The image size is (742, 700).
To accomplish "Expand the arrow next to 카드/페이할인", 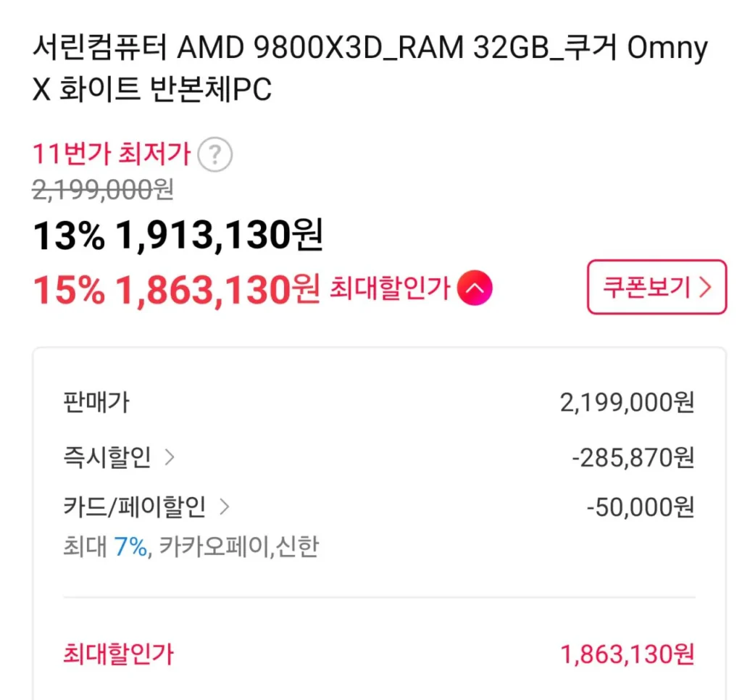I will 225,507.
